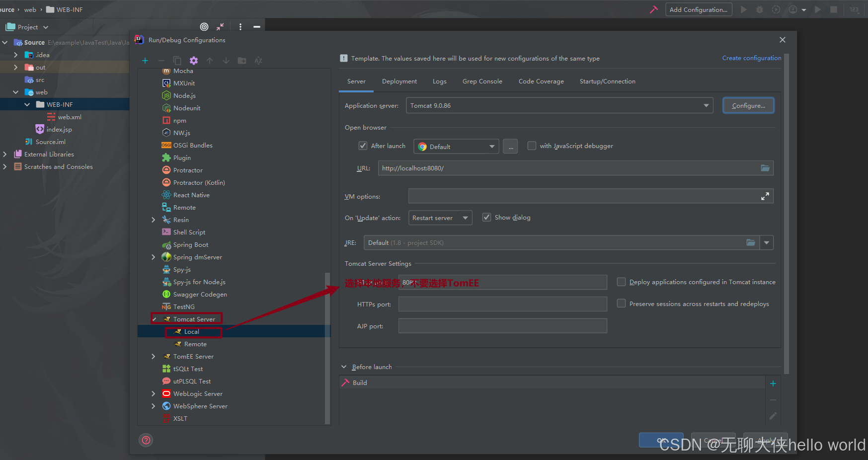The width and height of the screenshot is (868, 460).
Task: Switch to the Code Coverage tab
Action: (x=541, y=81)
